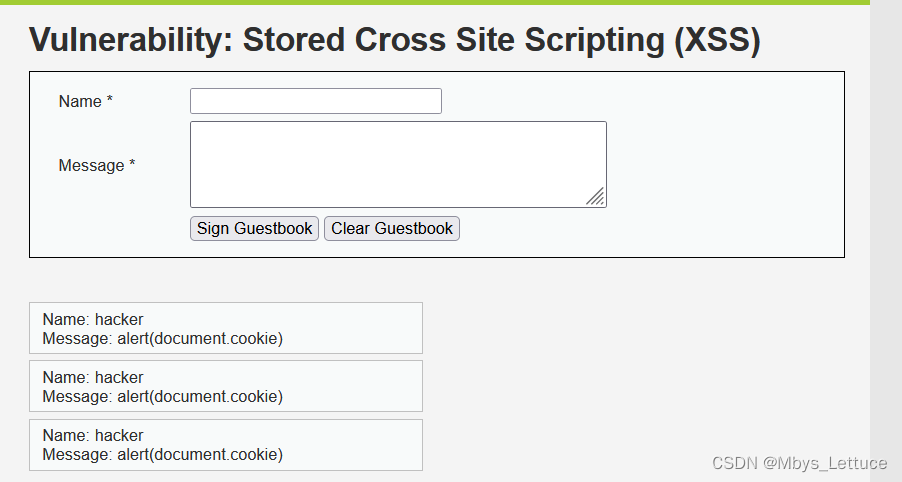Click the "Message *" form label
The height and width of the screenshot is (482, 902).
coord(97,166)
